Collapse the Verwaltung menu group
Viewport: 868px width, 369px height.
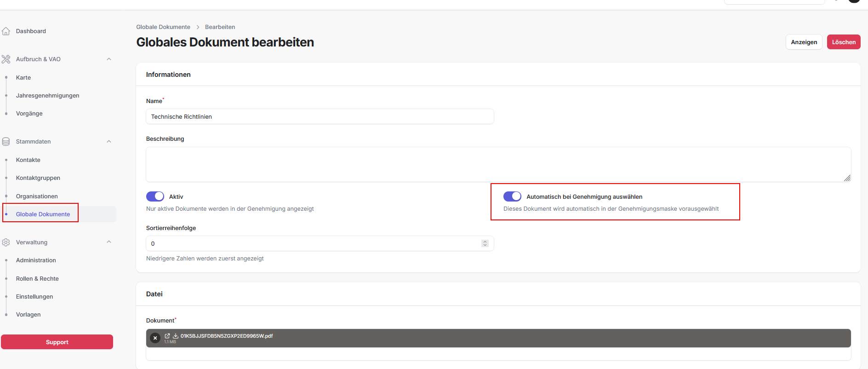coord(109,242)
